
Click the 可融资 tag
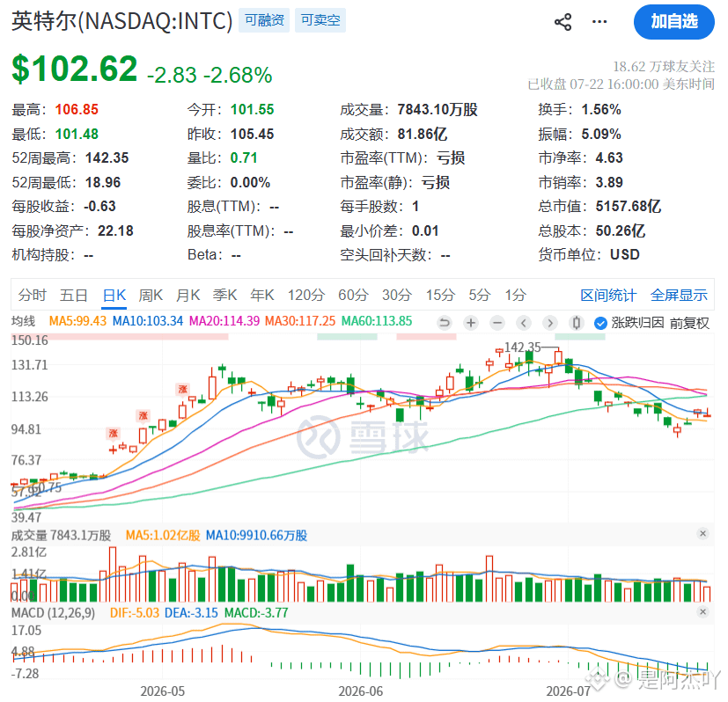[264, 20]
